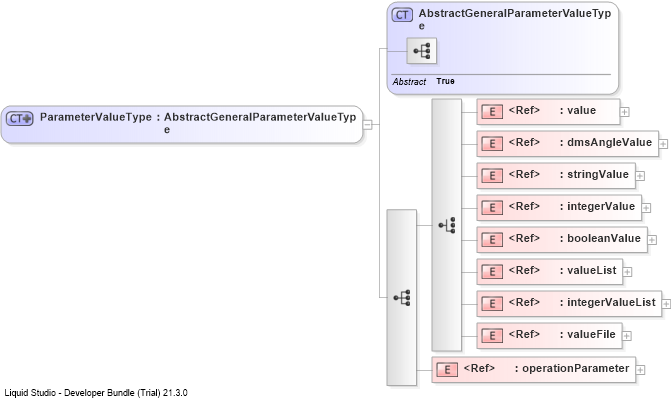Viewport: 671px width, 398px height.
Task: Click the E icon of dmsAngleValue element
Action: click(492, 144)
